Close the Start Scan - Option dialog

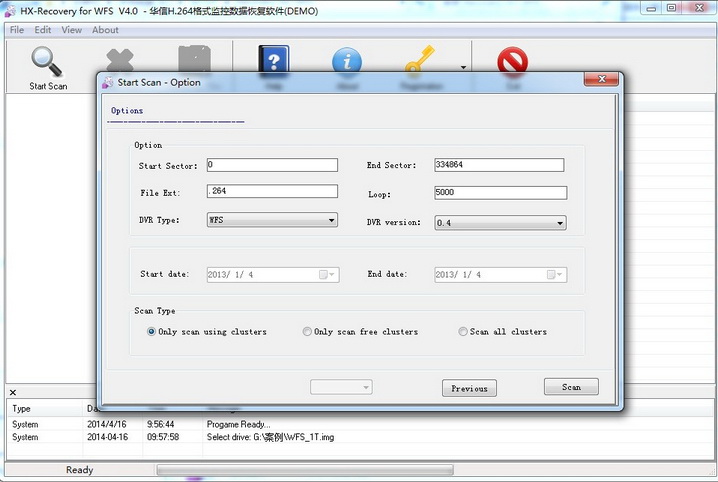click(601, 79)
